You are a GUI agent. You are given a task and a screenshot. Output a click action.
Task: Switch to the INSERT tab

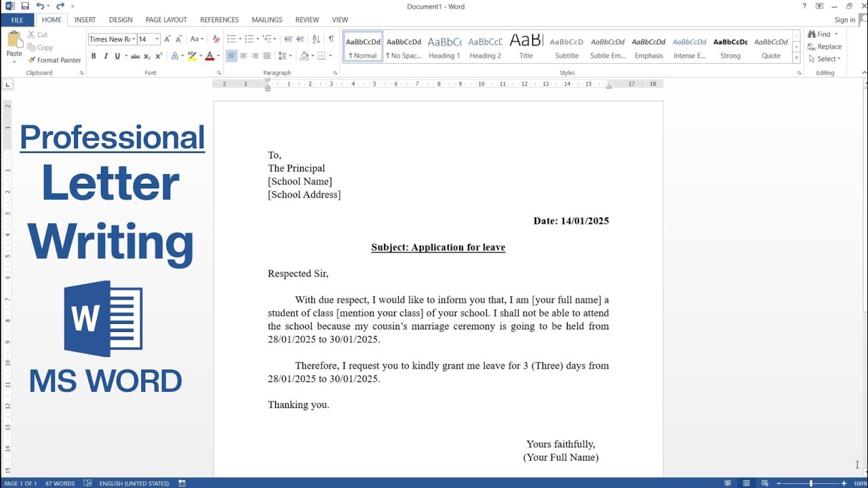click(85, 20)
